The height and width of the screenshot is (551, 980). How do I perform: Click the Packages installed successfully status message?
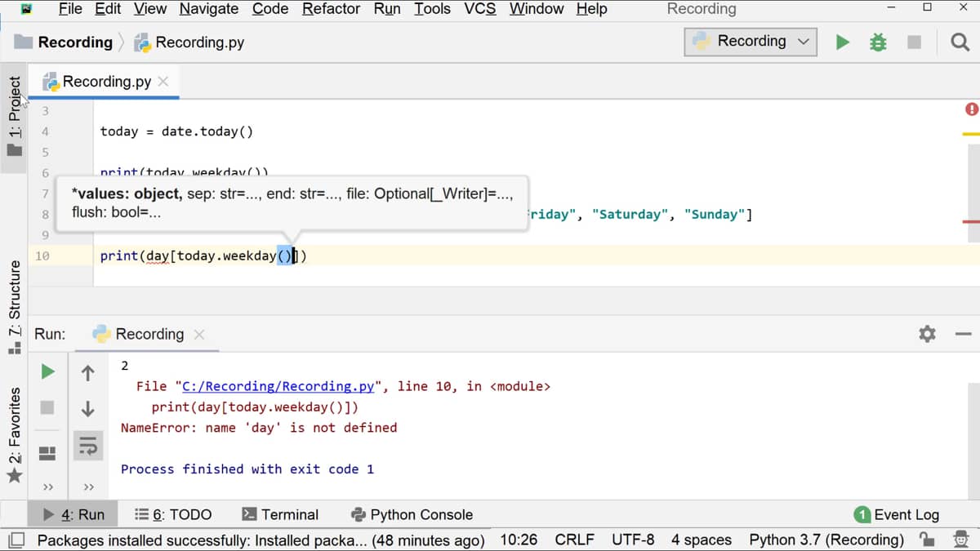coord(261,540)
